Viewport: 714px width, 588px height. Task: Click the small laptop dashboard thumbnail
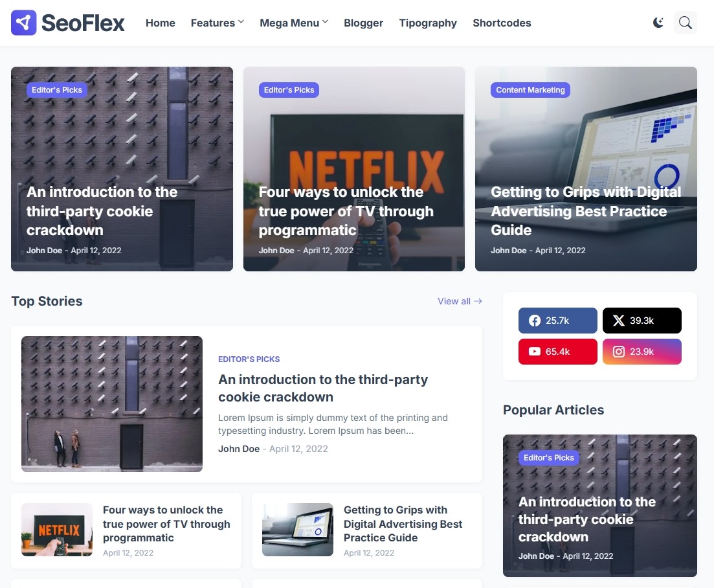(x=297, y=530)
